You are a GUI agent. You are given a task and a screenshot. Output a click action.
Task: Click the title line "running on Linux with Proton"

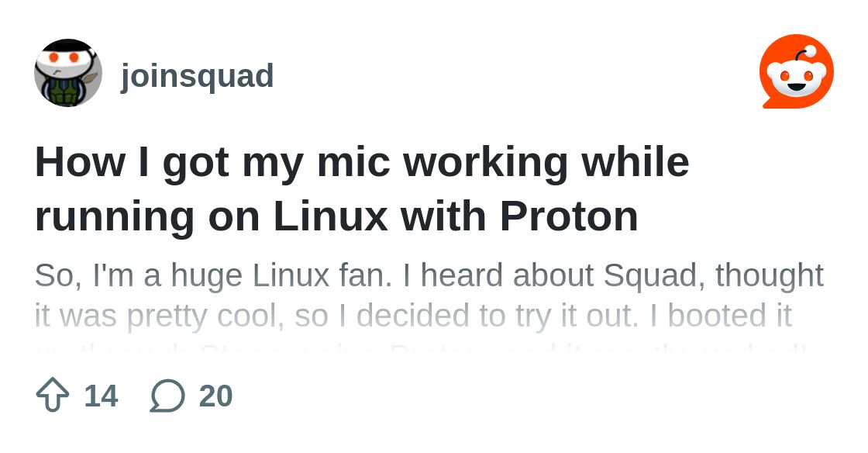(x=336, y=216)
